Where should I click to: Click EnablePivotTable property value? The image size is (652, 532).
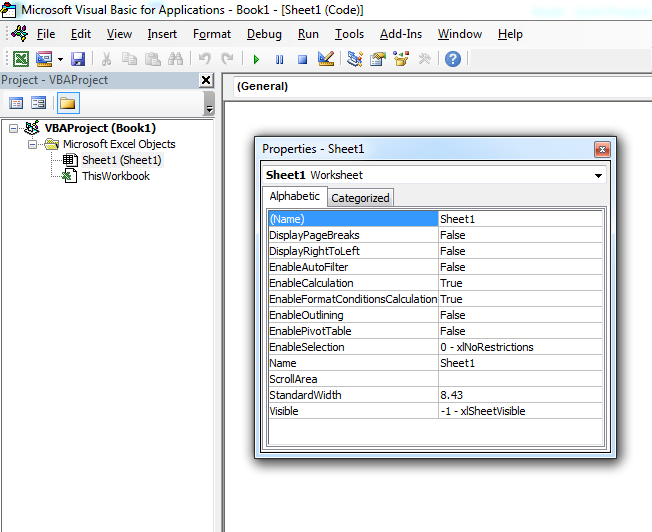520,331
